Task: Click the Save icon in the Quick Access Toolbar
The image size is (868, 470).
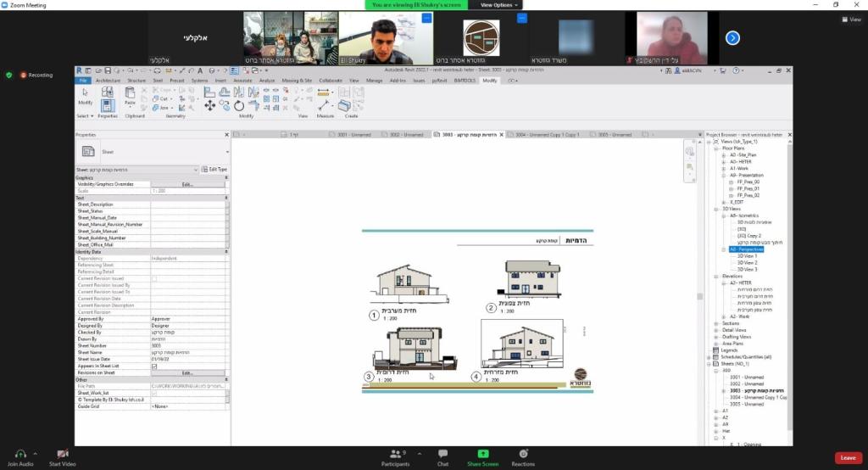Action: 108,70
